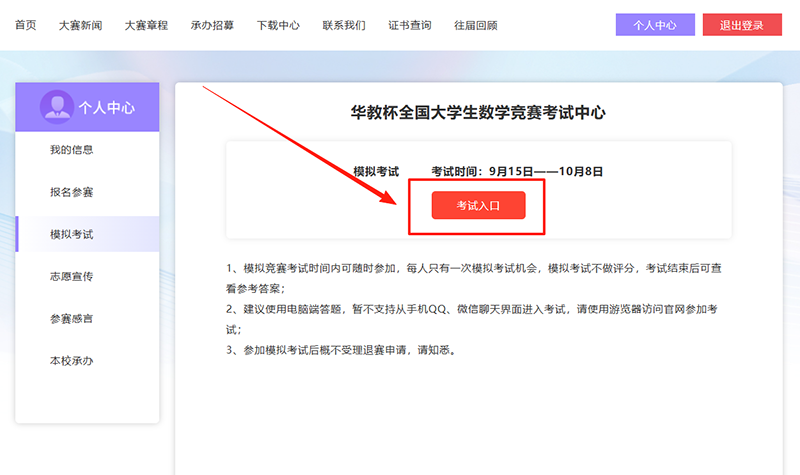Click the red 考试入口 button
This screenshot has height=475, width=800.
click(479, 205)
